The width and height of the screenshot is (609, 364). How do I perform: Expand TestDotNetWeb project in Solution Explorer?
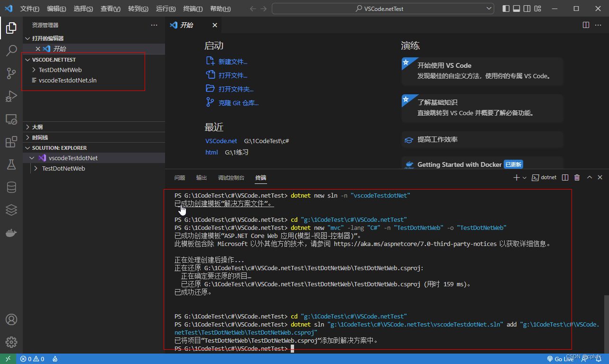(x=36, y=168)
